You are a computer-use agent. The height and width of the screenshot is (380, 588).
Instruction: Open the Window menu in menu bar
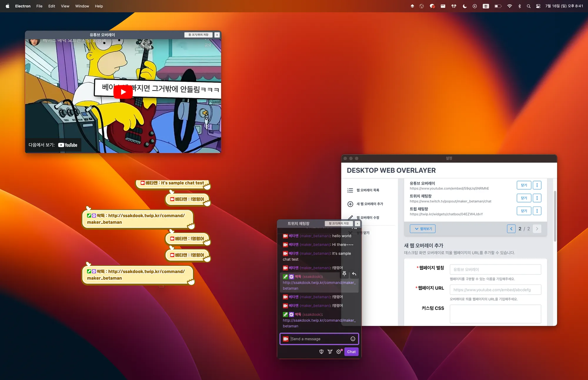(82, 6)
